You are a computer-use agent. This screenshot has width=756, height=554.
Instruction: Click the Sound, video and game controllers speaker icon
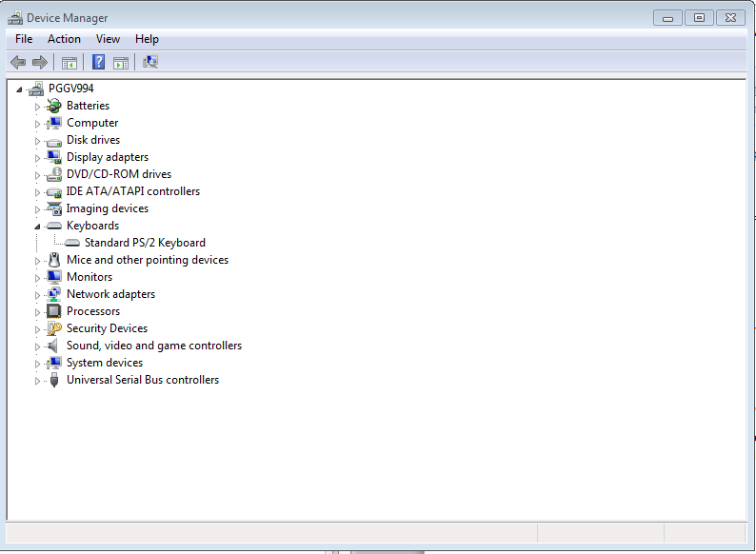pos(53,346)
